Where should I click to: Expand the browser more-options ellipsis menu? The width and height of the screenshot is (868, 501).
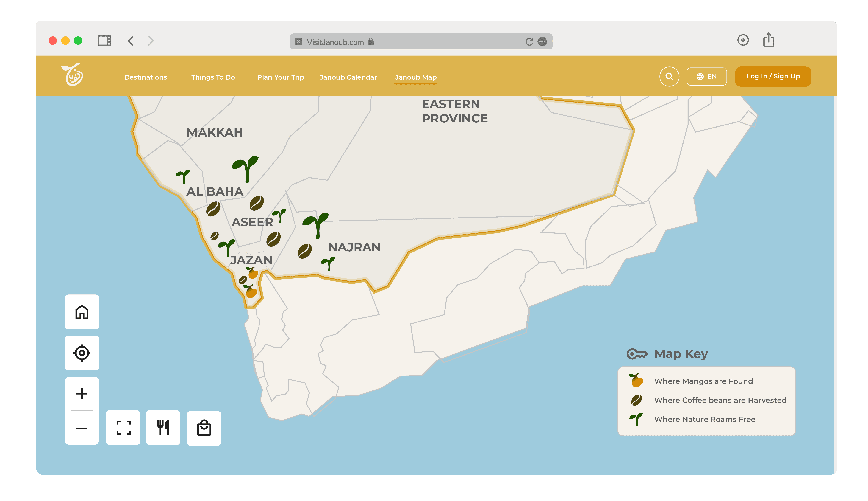click(x=542, y=42)
